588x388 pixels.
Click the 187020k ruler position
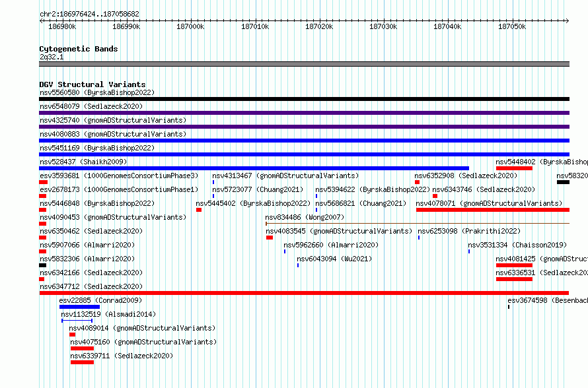(x=318, y=27)
